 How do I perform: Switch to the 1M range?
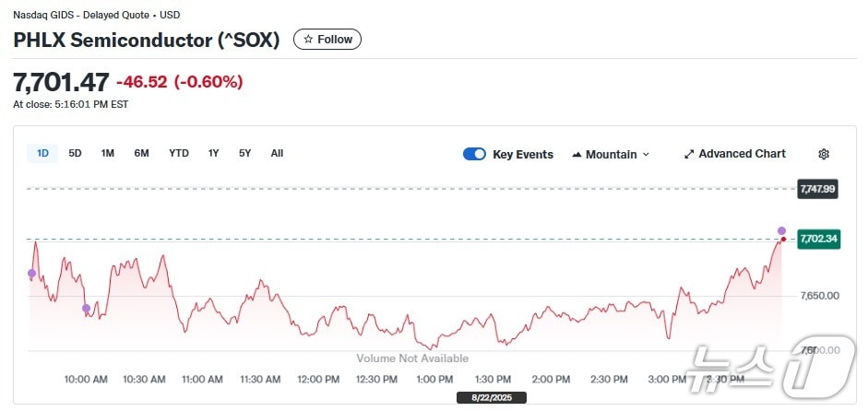pos(107,153)
